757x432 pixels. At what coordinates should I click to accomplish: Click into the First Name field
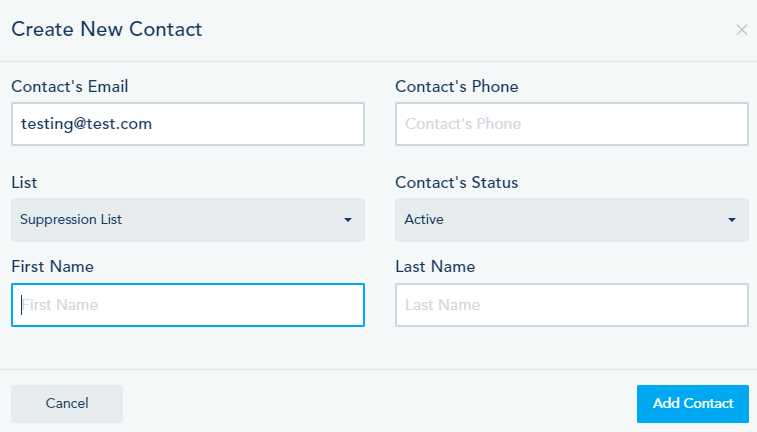(187, 305)
